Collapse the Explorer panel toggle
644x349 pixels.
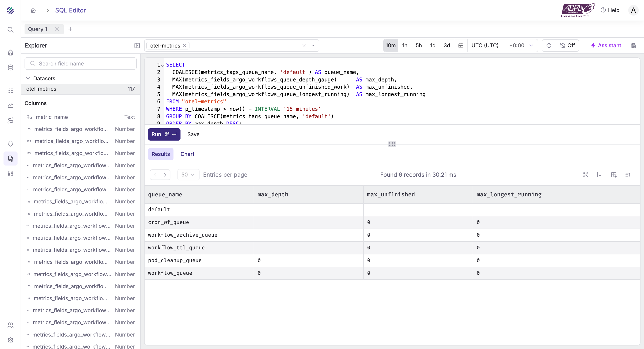[137, 46]
